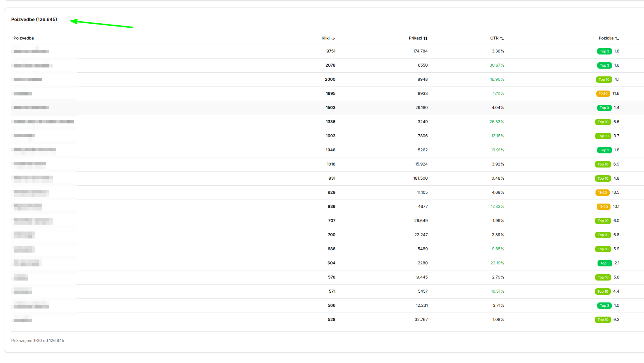The image size is (644, 363).
Task: Click the CTR sort arrows icon
Action: [502, 38]
